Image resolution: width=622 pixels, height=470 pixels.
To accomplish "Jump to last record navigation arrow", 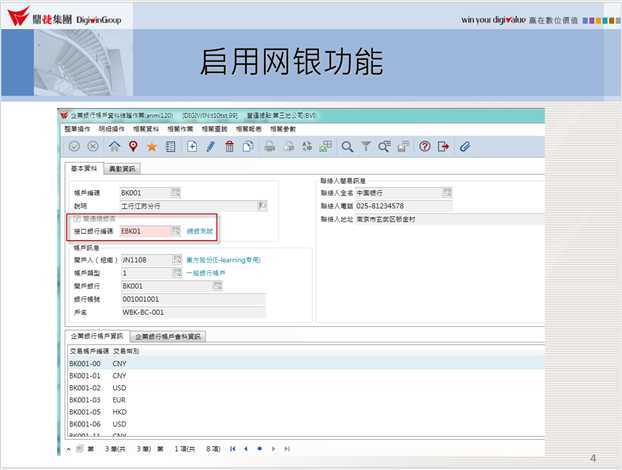I will [287, 449].
